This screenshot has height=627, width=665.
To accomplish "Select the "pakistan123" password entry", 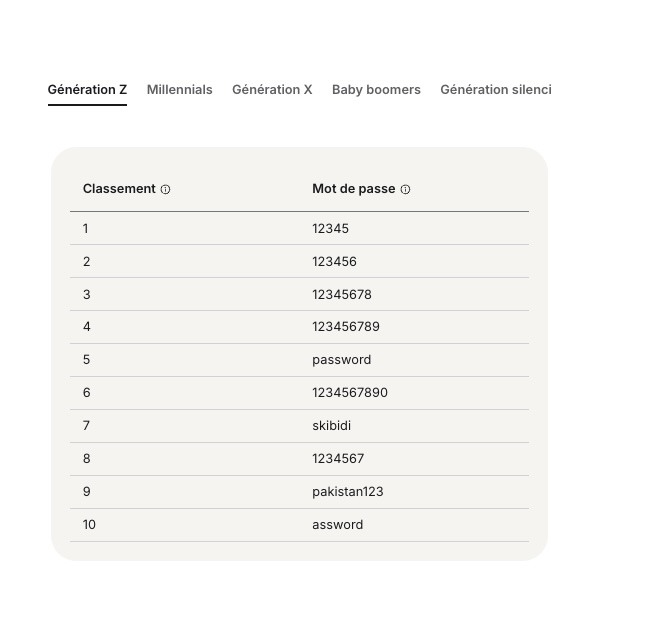I will pos(347,492).
